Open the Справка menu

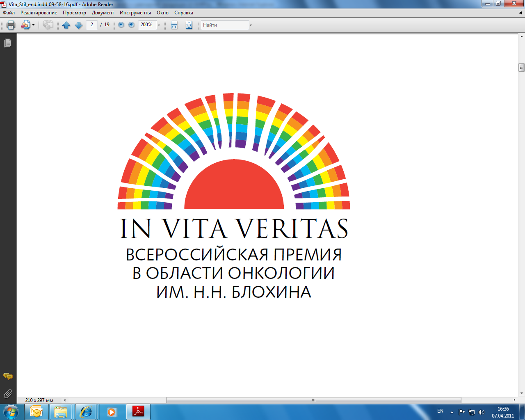pyautogui.click(x=184, y=13)
